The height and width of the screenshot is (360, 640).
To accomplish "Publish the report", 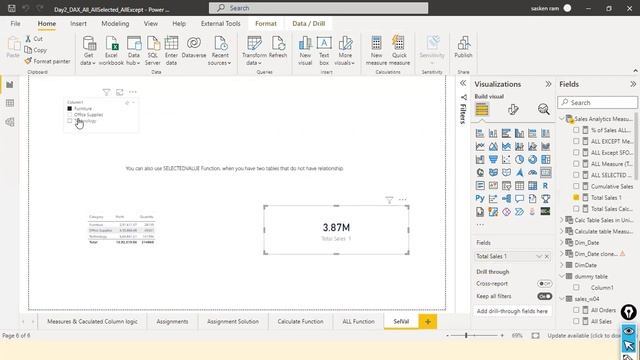I will (463, 47).
